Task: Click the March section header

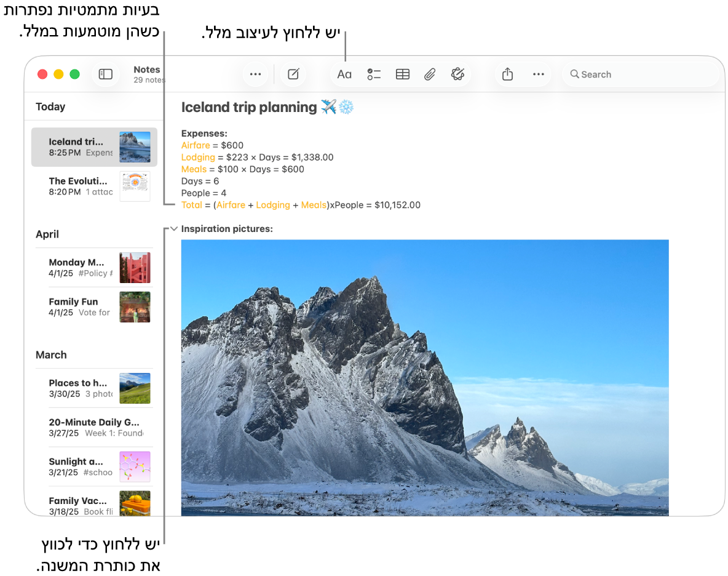Action: tap(51, 355)
